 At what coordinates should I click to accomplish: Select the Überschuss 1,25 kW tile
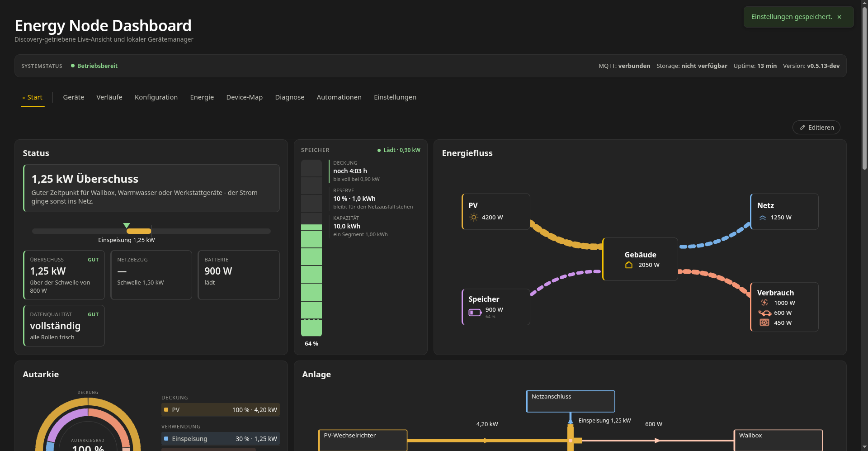click(x=64, y=275)
